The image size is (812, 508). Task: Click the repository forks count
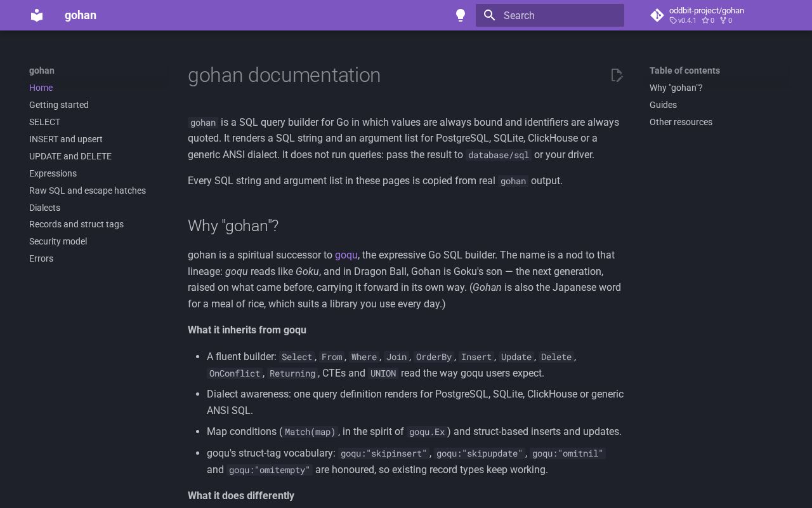pyautogui.click(x=726, y=20)
